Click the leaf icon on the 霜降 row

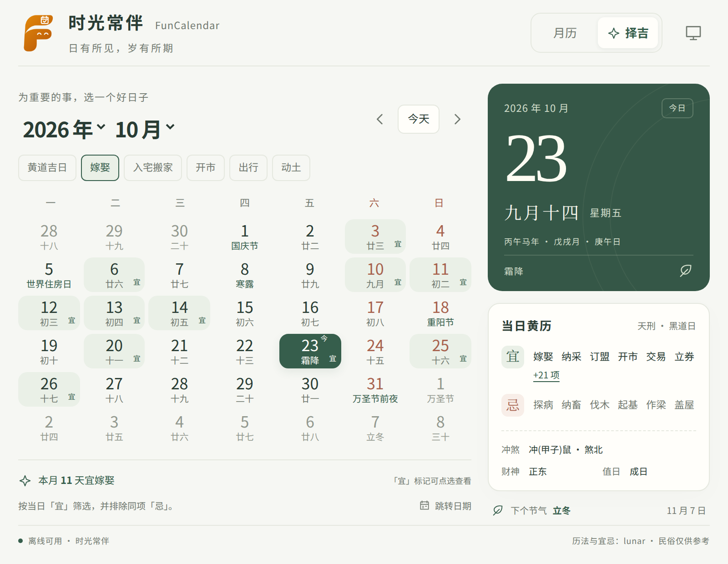[x=685, y=271]
